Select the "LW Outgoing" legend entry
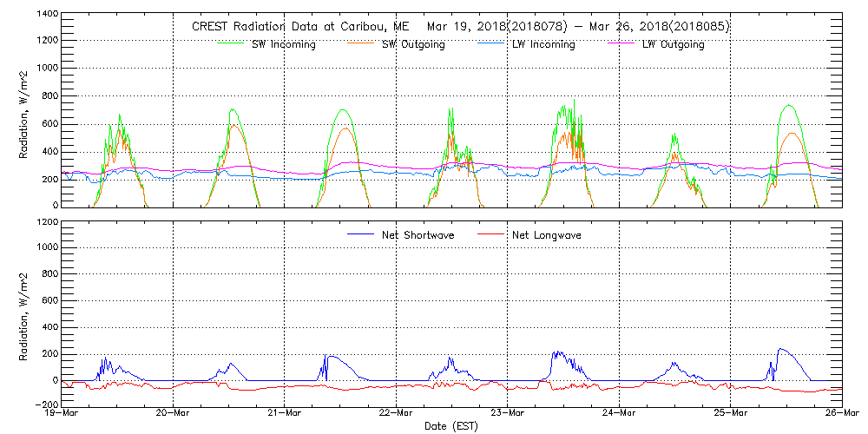Screen dimensions: 868x434 pos(673,44)
